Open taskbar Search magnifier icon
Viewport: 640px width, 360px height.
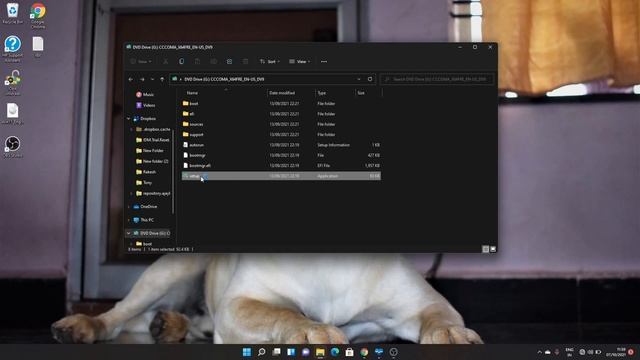[262, 352]
